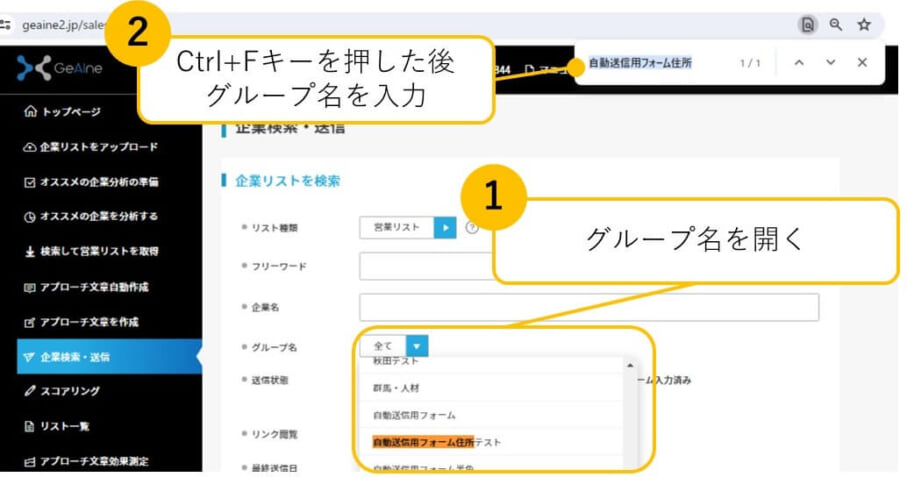Image resolution: width=907 pixels, height=477 pixels.
Task: Click the browser zoom magnifier icon
Action: pos(836,25)
